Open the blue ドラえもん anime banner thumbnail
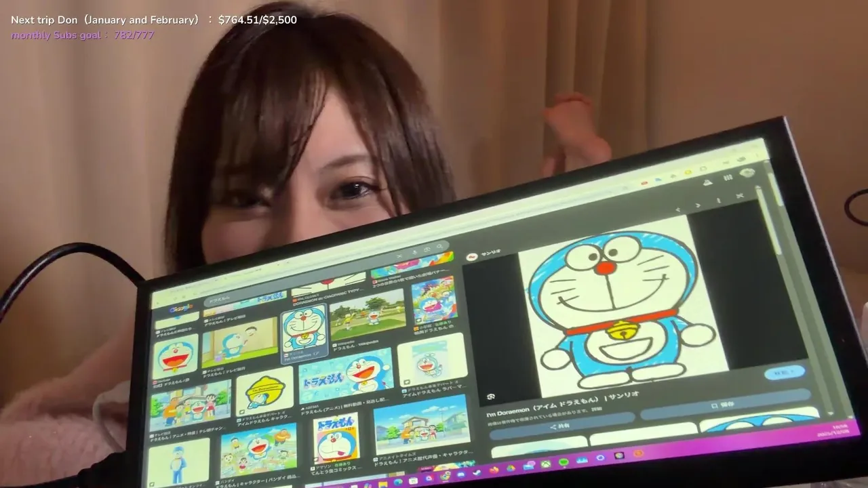The width and height of the screenshot is (868, 488). [347, 376]
